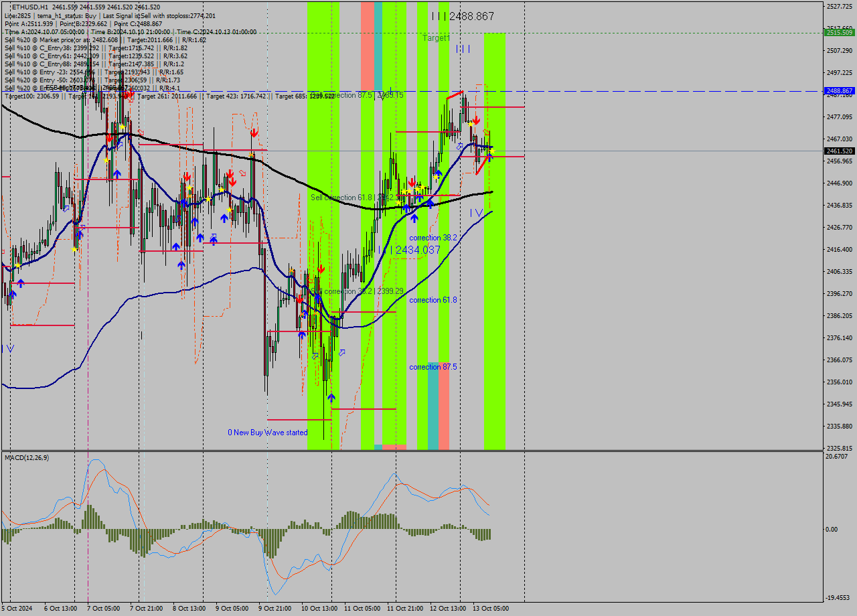Click the black 2461.520 current price label

click(839, 151)
